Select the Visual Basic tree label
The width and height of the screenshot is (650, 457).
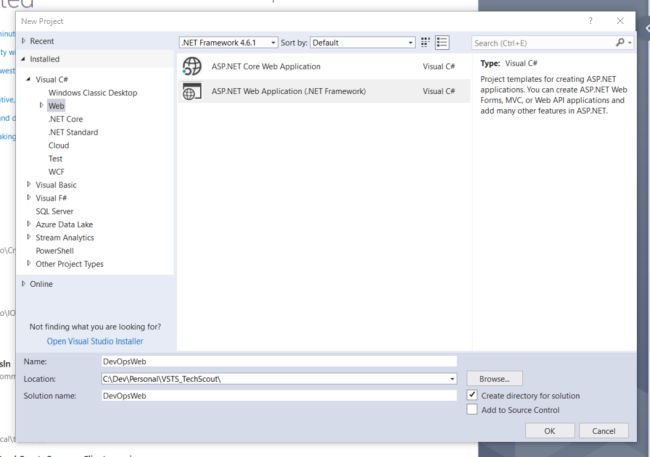(x=56, y=185)
